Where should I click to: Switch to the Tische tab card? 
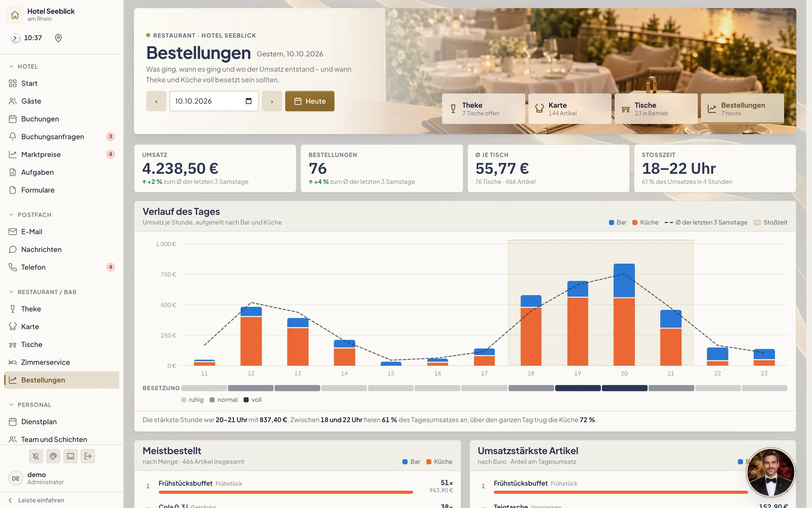pos(656,109)
